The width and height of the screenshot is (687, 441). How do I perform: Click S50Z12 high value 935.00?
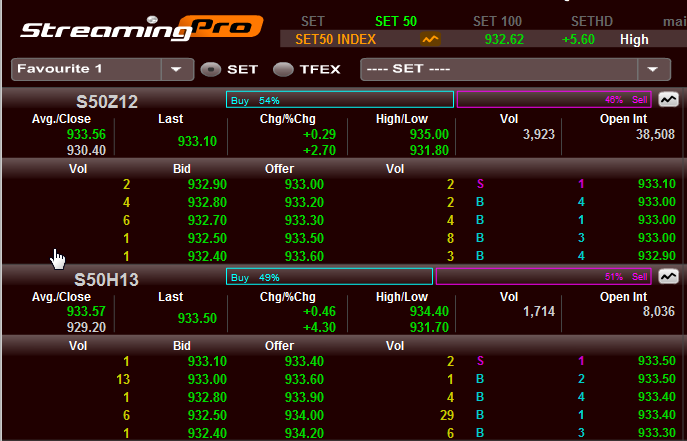pyautogui.click(x=429, y=134)
